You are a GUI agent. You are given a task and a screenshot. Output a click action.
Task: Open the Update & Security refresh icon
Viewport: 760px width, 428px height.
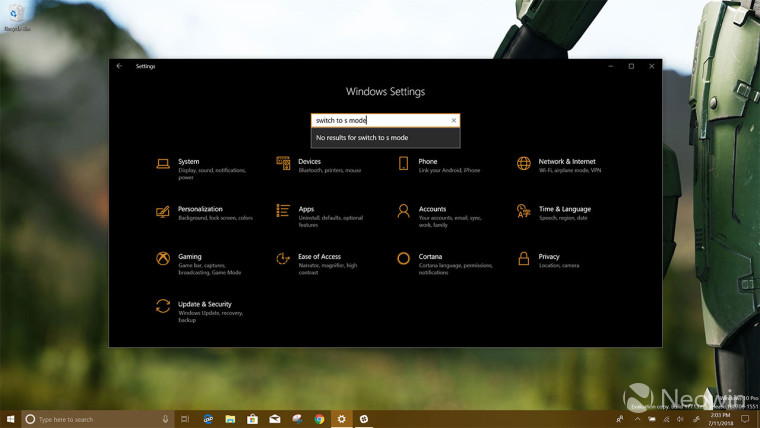(163, 306)
